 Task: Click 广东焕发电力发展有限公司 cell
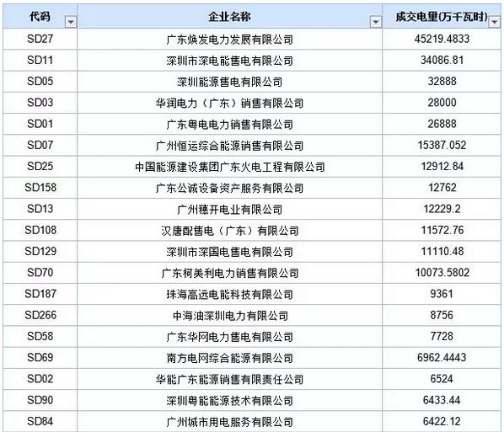(x=229, y=40)
